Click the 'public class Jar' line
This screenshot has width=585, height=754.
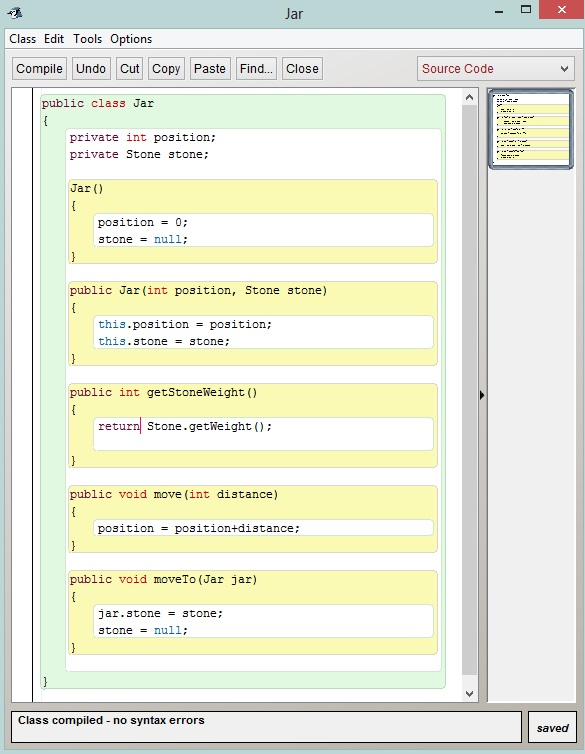tap(98, 103)
